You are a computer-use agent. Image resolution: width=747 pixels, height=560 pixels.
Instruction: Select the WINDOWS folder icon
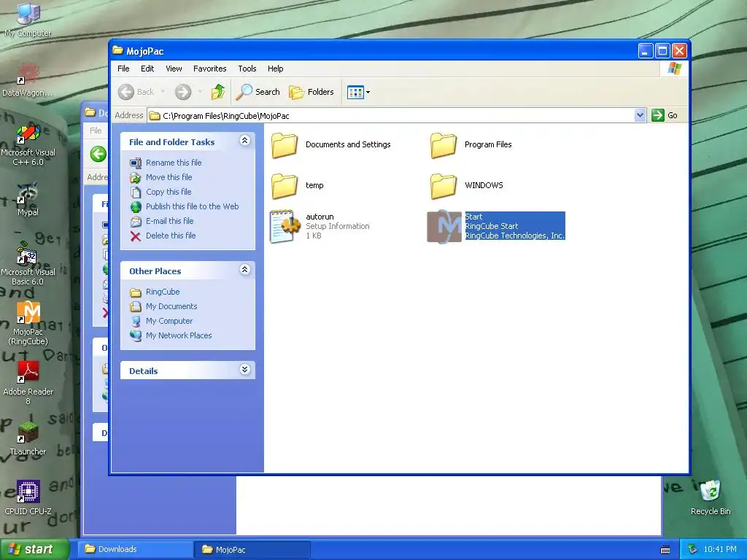point(444,186)
